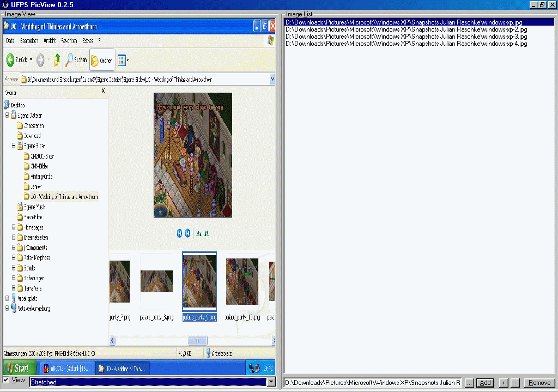
Task: Open the ? help menu in shown Explorer
Action: pyautogui.click(x=99, y=40)
